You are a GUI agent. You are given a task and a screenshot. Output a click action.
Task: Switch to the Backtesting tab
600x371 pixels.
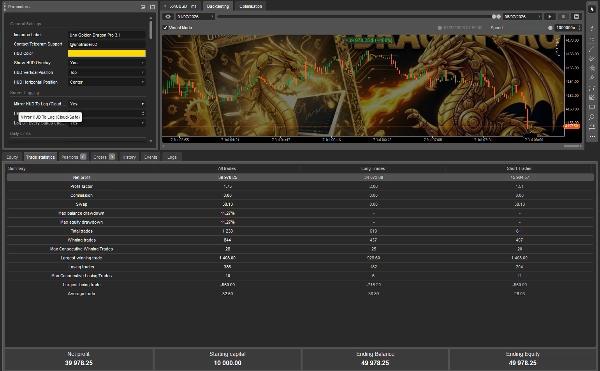pyautogui.click(x=218, y=6)
